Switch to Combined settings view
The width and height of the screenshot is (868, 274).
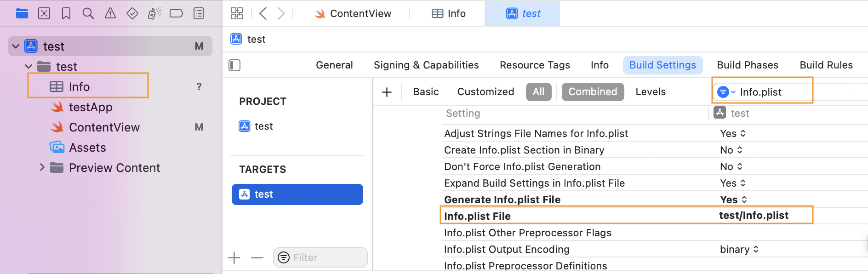tap(593, 92)
